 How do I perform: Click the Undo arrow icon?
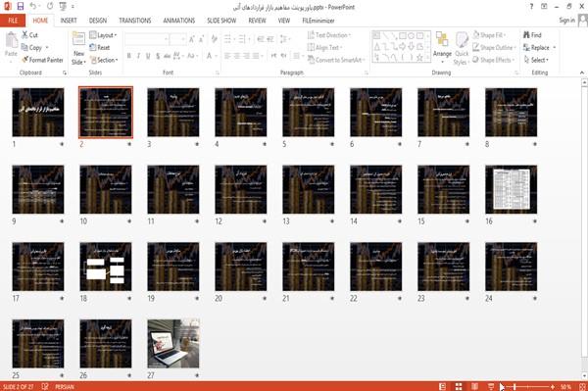(x=33, y=7)
